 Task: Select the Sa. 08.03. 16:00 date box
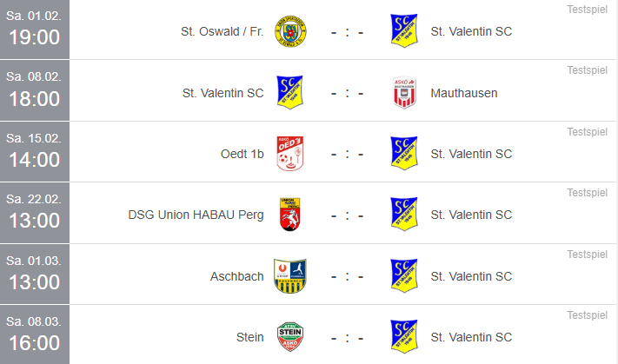[35, 334]
